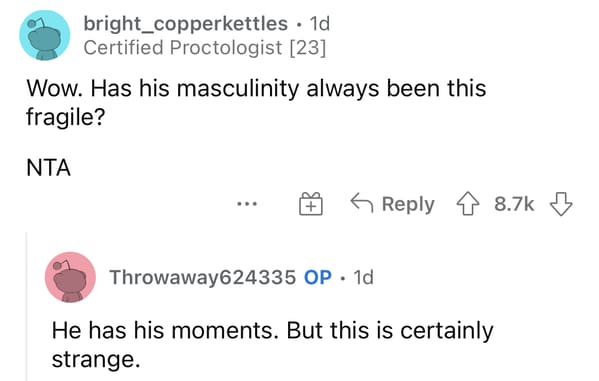Click the Certified Proctologist [23] flair
The image size is (599, 381).
pyautogui.click(x=205, y=48)
